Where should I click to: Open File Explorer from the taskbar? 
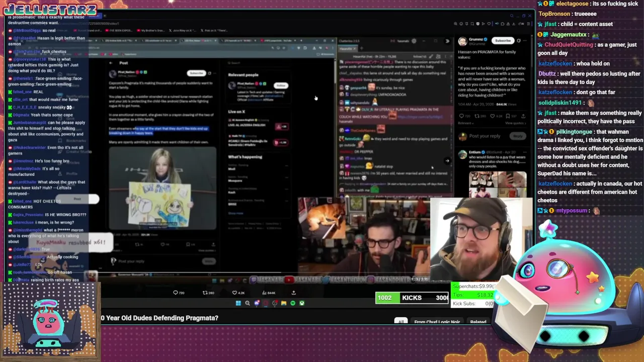tap(284, 303)
